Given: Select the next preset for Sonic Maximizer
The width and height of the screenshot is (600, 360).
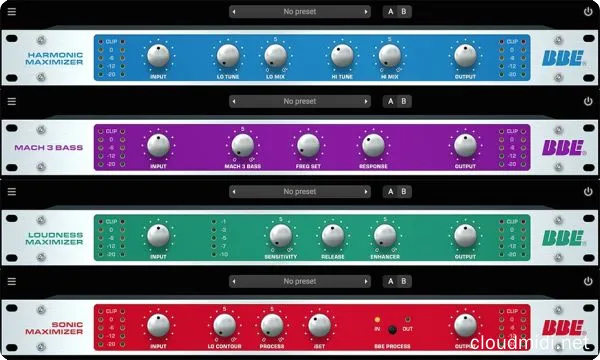Looking at the screenshot, I should 366,281.
